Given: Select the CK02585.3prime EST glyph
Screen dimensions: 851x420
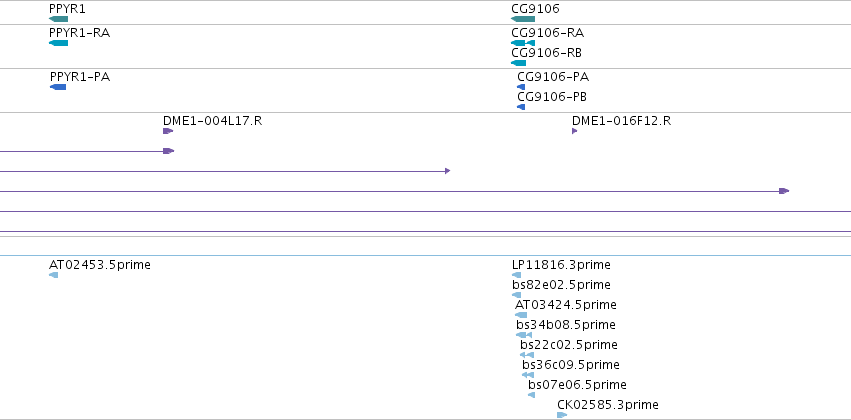Looking at the screenshot, I should [562, 415].
